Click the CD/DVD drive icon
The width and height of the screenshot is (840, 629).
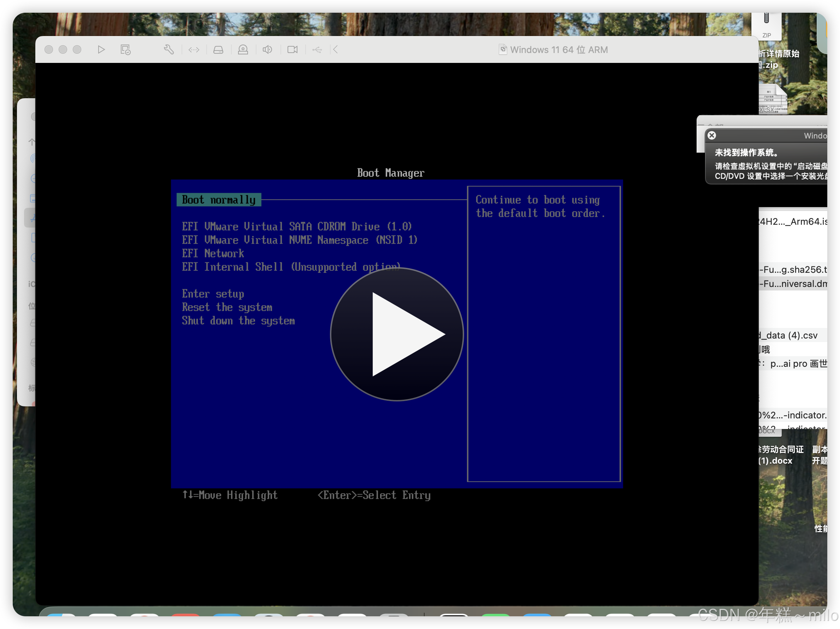coord(243,50)
